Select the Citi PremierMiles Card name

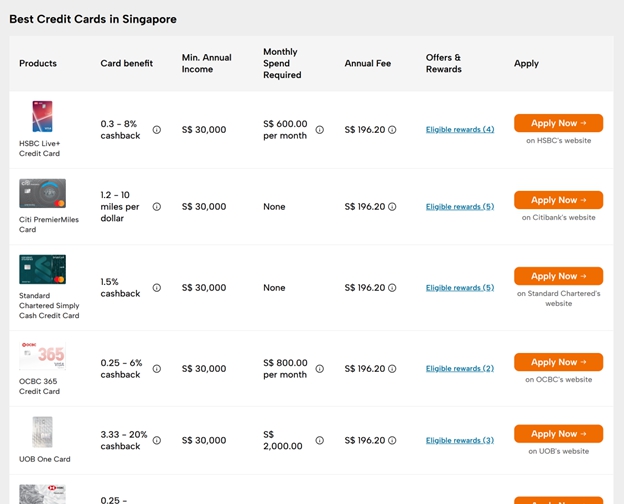[x=49, y=225]
